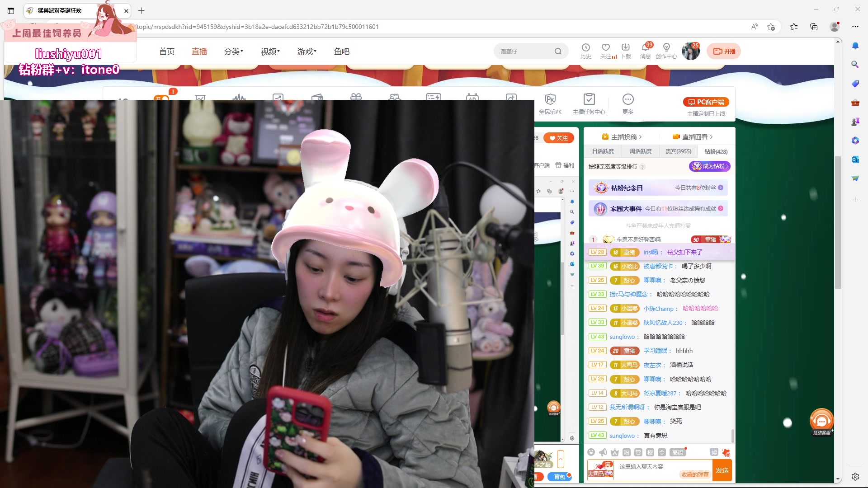The image size is (868, 488).
Task: Toggle the 滤 filter icon in chat toolbar
Action: pos(714,452)
